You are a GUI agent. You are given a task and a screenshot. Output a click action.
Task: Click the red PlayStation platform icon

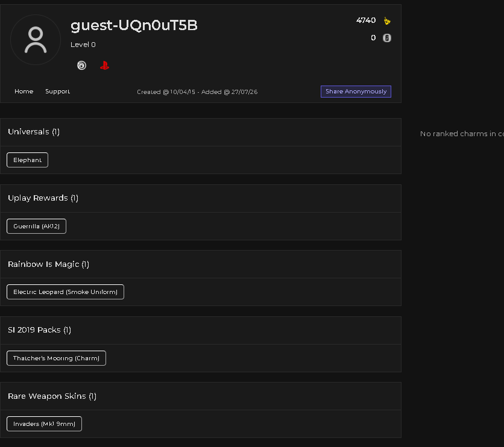pyautogui.click(x=104, y=66)
